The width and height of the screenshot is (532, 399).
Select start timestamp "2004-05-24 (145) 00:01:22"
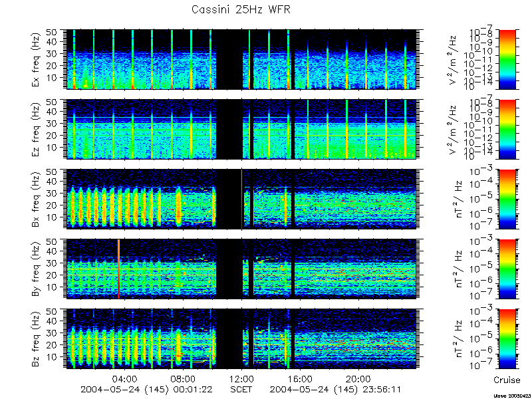click(x=146, y=390)
